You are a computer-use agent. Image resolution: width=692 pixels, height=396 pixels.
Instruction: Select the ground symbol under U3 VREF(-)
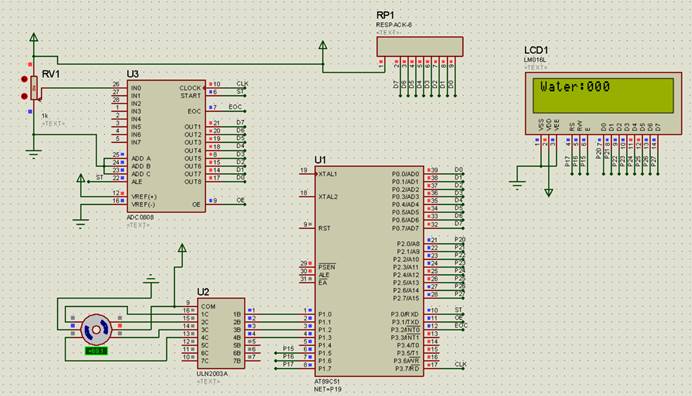[80, 223]
